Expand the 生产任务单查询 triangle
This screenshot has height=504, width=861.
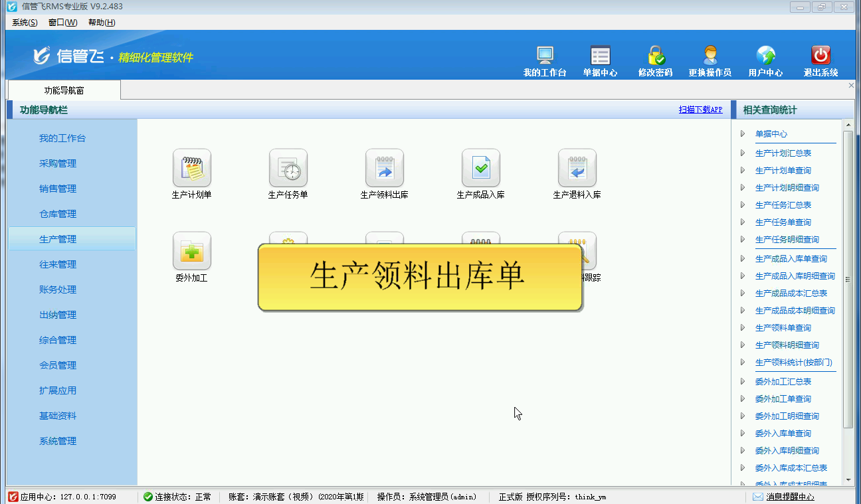pyautogui.click(x=743, y=222)
